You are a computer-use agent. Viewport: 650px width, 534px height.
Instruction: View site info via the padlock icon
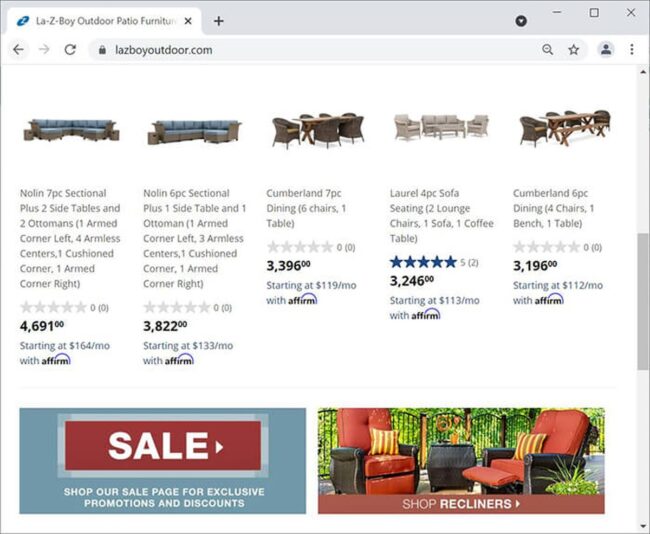tap(102, 50)
